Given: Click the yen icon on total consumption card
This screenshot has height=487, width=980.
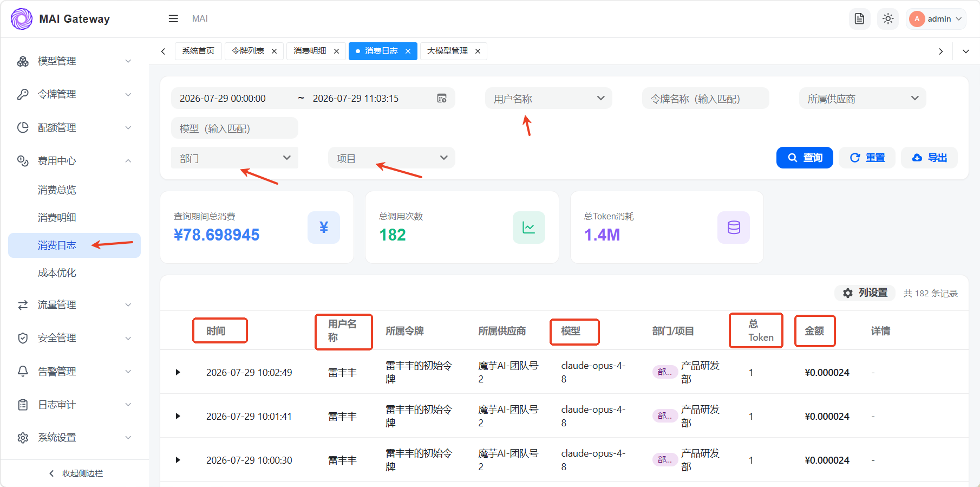Looking at the screenshot, I should [324, 228].
